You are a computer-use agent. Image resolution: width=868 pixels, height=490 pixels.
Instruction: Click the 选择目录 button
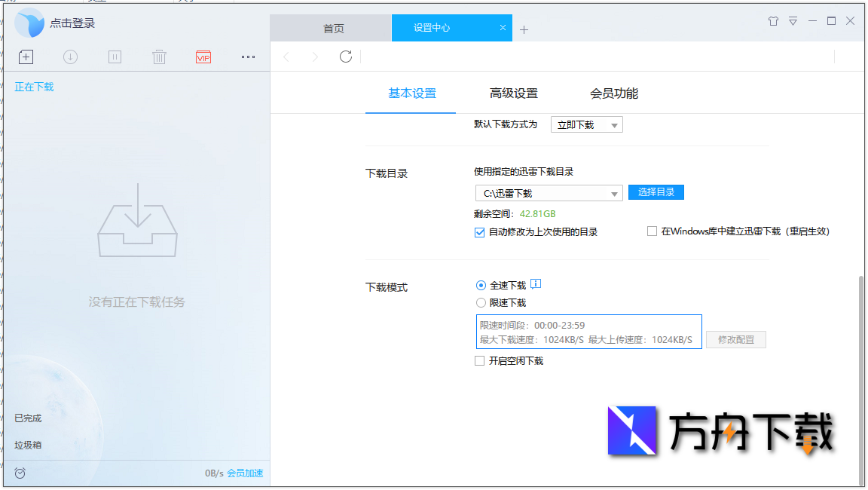click(656, 192)
